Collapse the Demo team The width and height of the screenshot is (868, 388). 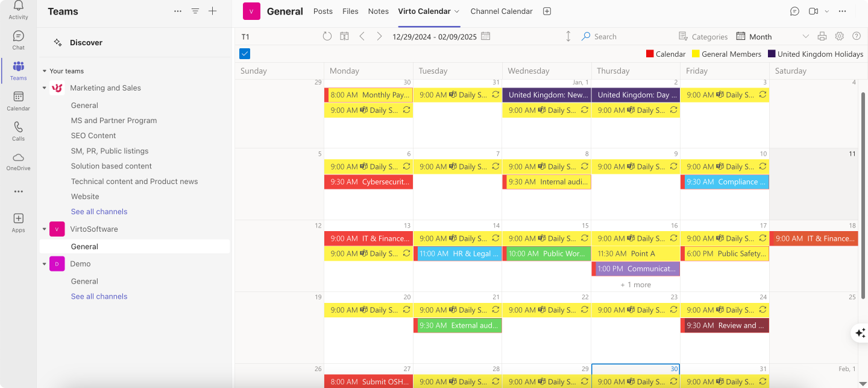44,264
